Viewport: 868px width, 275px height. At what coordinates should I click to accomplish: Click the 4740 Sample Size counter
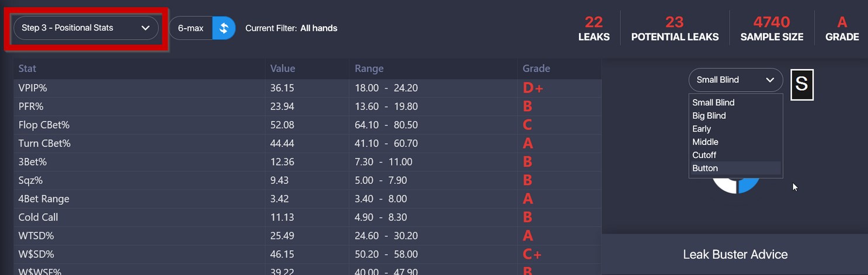pos(772,29)
